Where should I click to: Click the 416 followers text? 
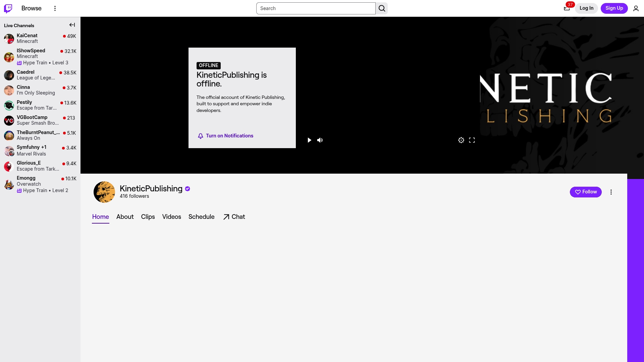pyautogui.click(x=135, y=196)
